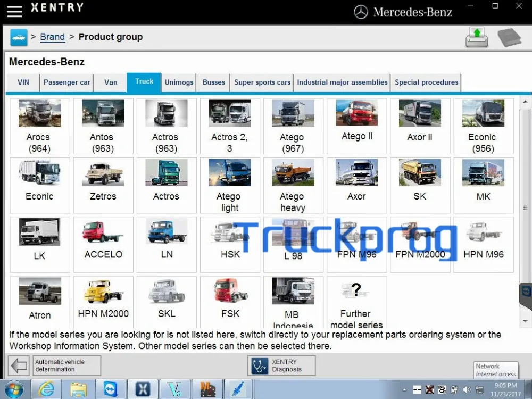The height and width of the screenshot is (399, 532).
Task: Open the Vediamo V icon in taskbar
Action: pos(174,389)
